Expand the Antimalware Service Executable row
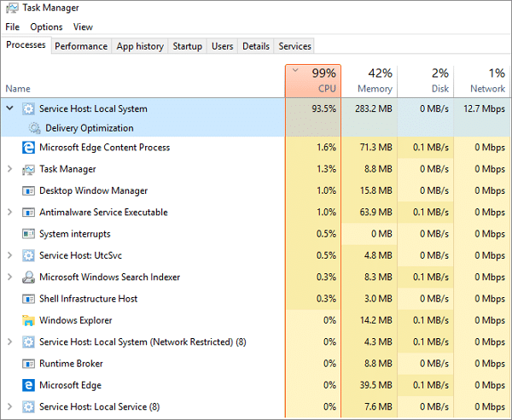This screenshot has width=512, height=420. 9,212
